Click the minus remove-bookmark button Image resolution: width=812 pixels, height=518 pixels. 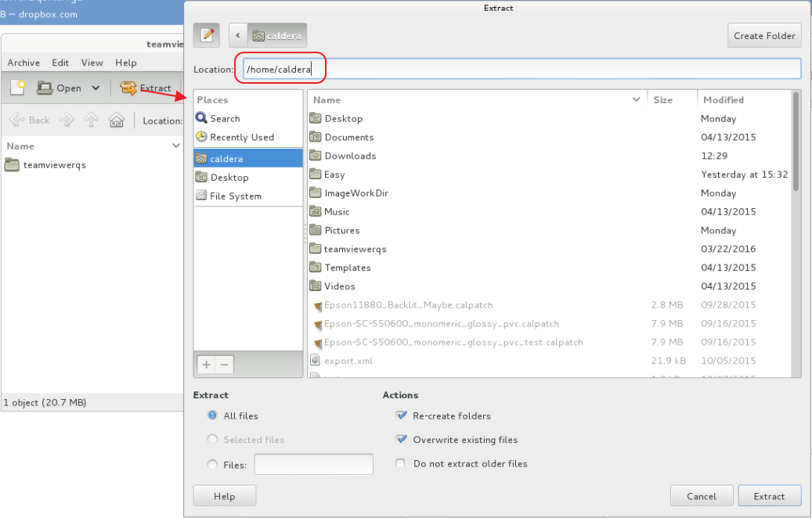tap(224, 365)
